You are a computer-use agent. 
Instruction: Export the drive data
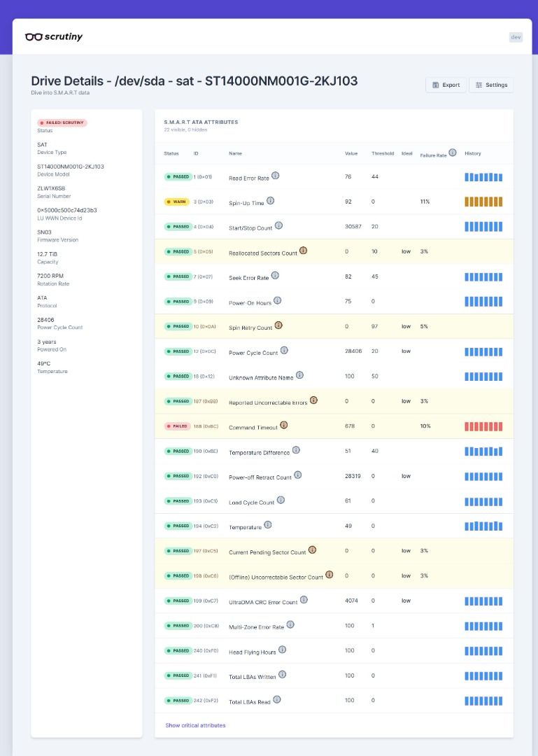[446, 85]
